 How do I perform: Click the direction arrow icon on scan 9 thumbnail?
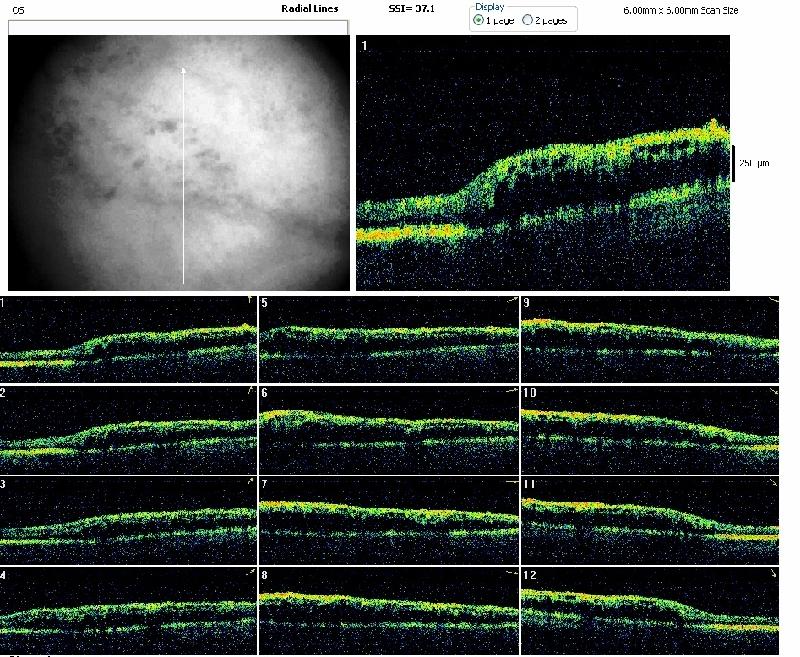pyautogui.click(x=774, y=300)
